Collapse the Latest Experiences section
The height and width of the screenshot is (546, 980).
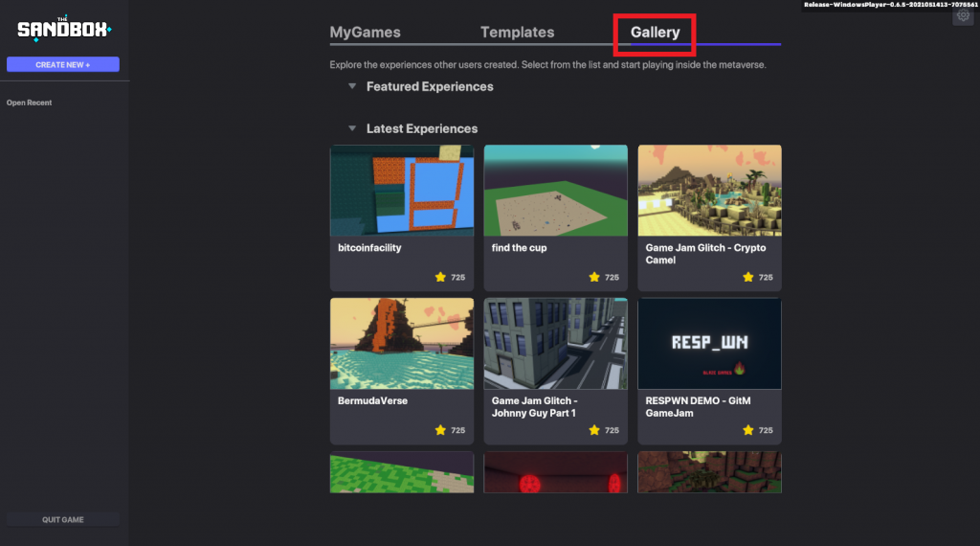(352, 128)
